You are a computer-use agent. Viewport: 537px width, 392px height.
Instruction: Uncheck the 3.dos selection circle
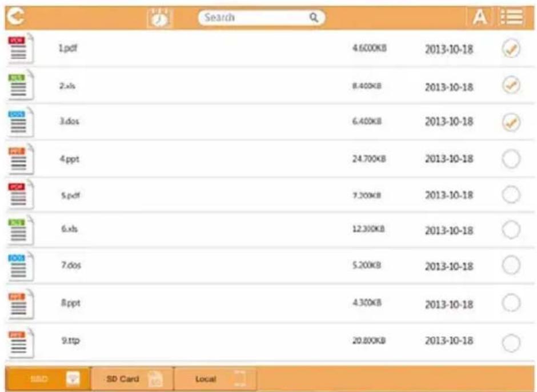point(511,122)
